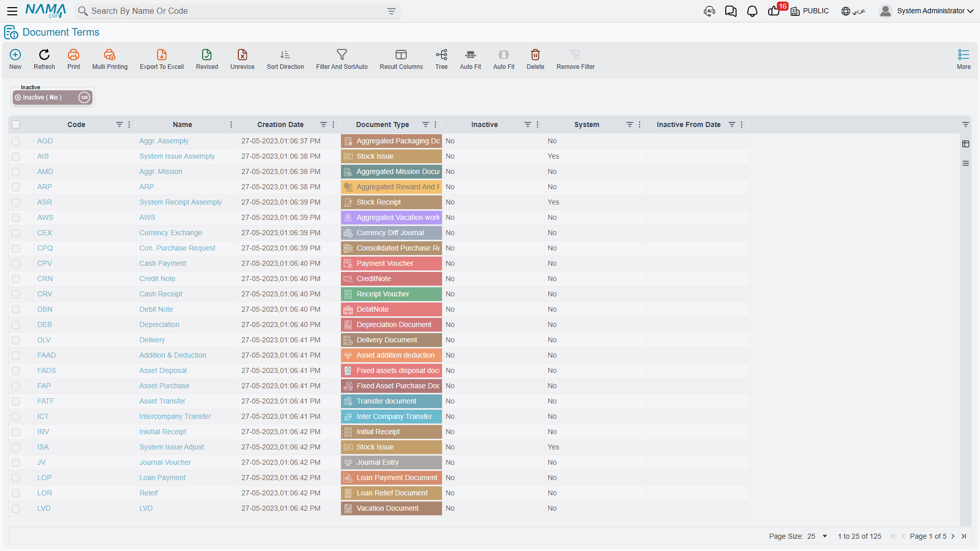The width and height of the screenshot is (980, 551).
Task: Open Code column filter
Action: [119, 124]
